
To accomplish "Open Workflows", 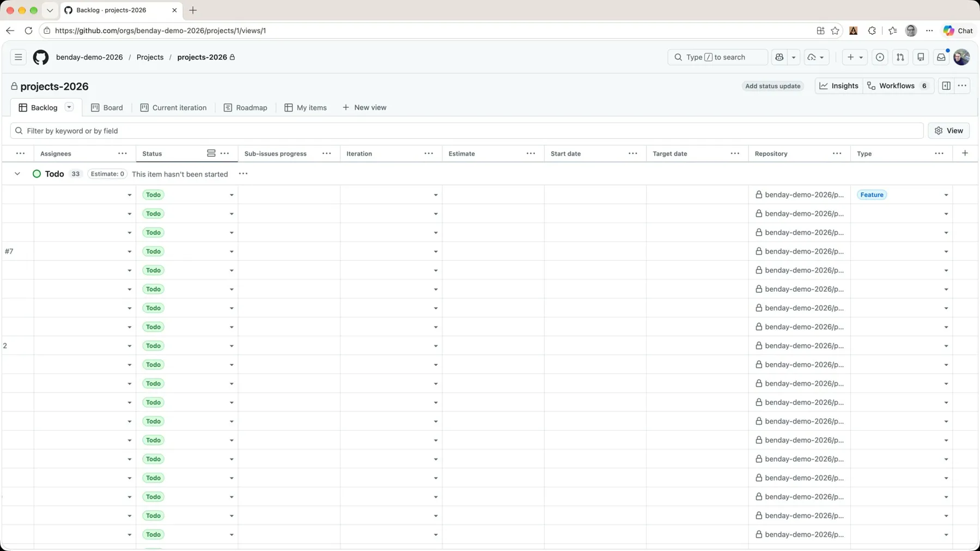I will [x=898, y=86].
